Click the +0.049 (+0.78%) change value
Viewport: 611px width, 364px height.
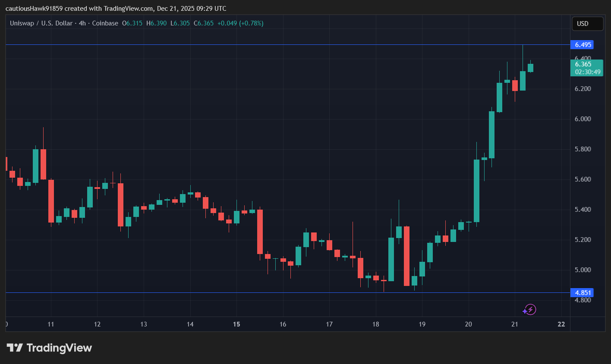tap(240, 23)
